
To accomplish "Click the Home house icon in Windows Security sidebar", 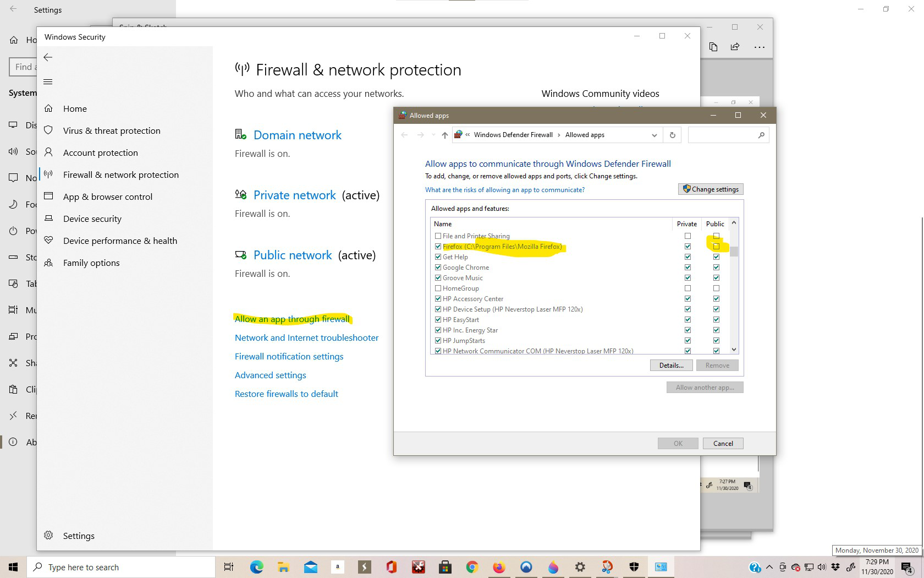I will coord(48,108).
